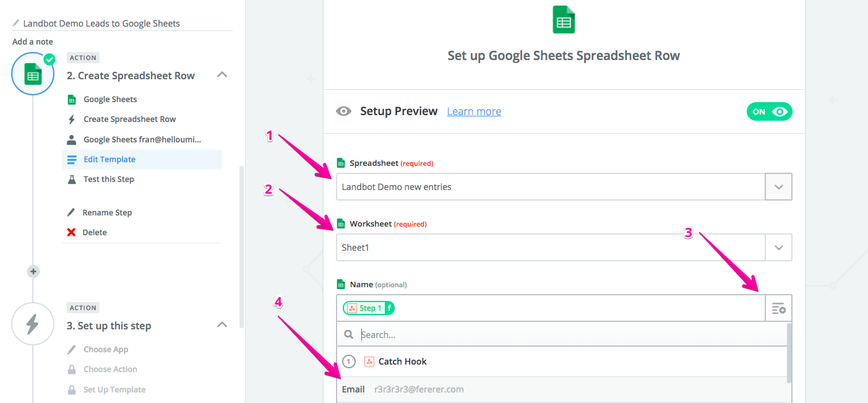Open Choose App in step 3
The image size is (868, 403).
click(106, 350)
